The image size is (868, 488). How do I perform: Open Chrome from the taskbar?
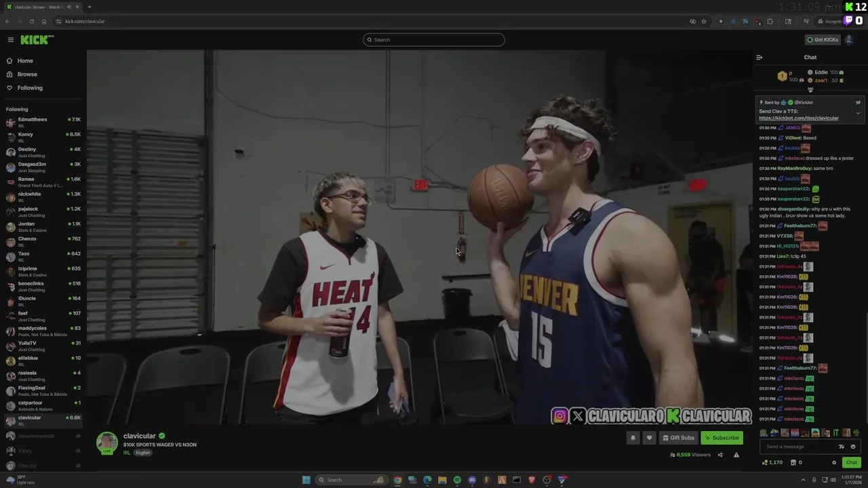tap(397, 480)
